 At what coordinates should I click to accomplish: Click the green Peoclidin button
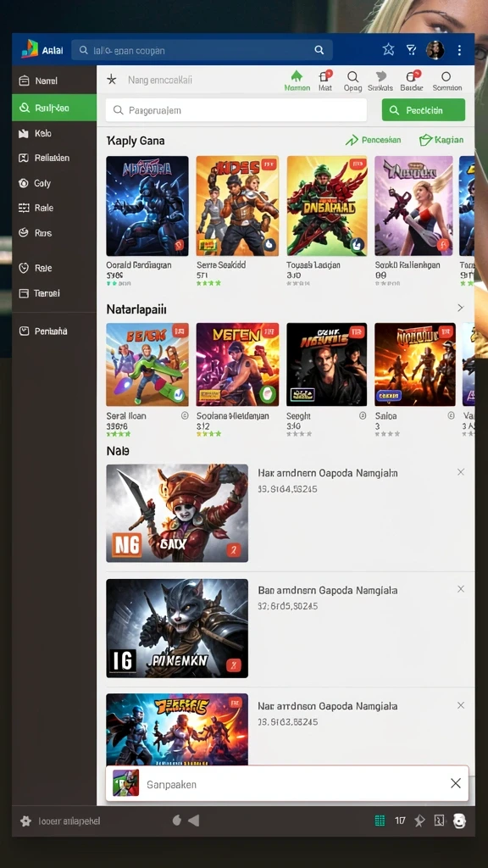tap(424, 110)
